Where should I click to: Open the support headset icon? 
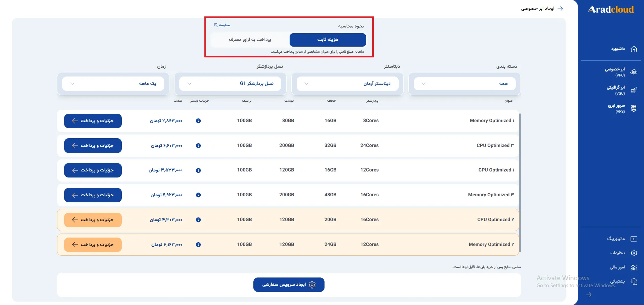tap(634, 282)
